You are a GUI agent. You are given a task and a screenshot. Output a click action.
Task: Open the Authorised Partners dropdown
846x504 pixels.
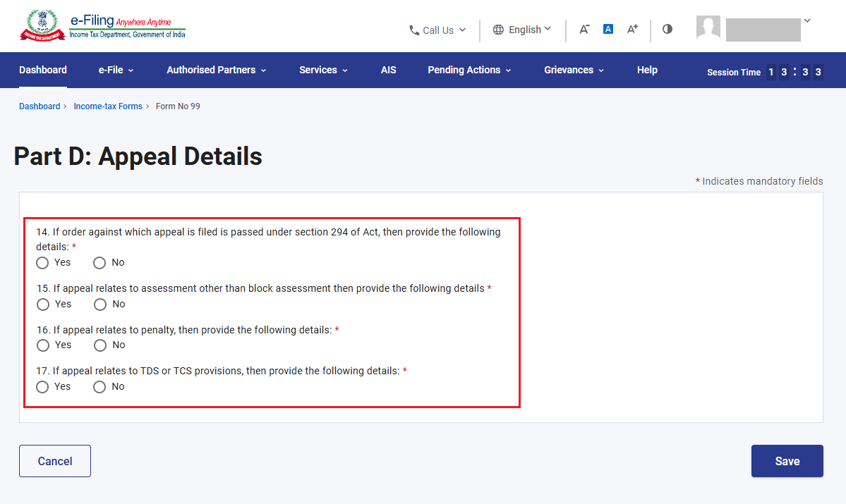(217, 70)
